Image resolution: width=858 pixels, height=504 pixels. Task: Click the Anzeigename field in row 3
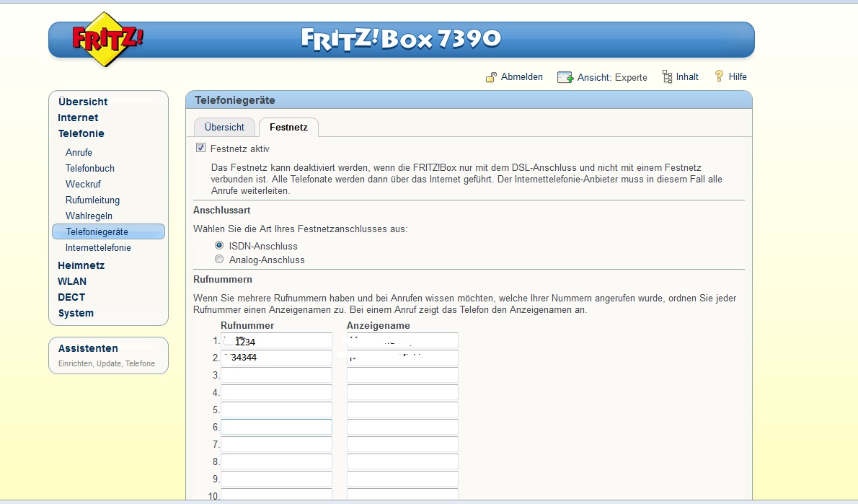click(403, 375)
